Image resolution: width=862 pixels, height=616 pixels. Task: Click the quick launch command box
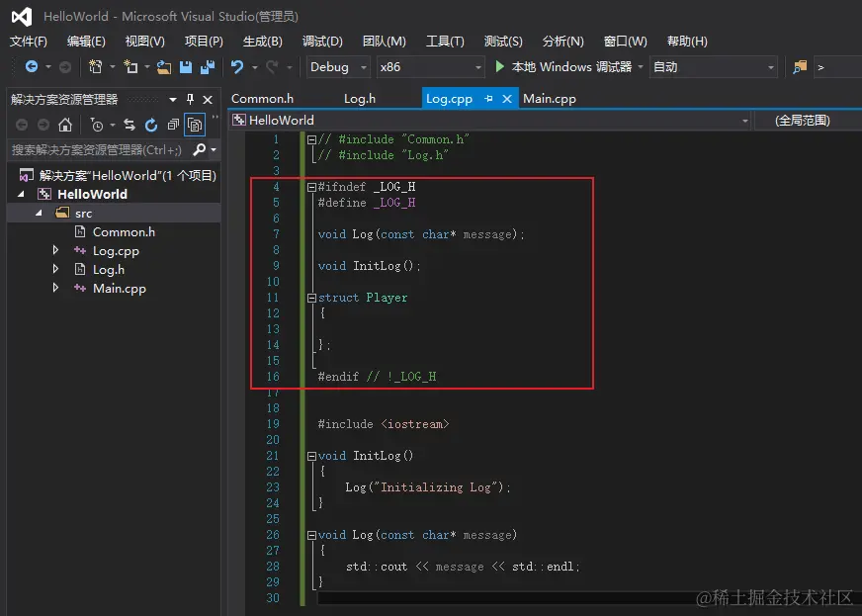point(838,67)
